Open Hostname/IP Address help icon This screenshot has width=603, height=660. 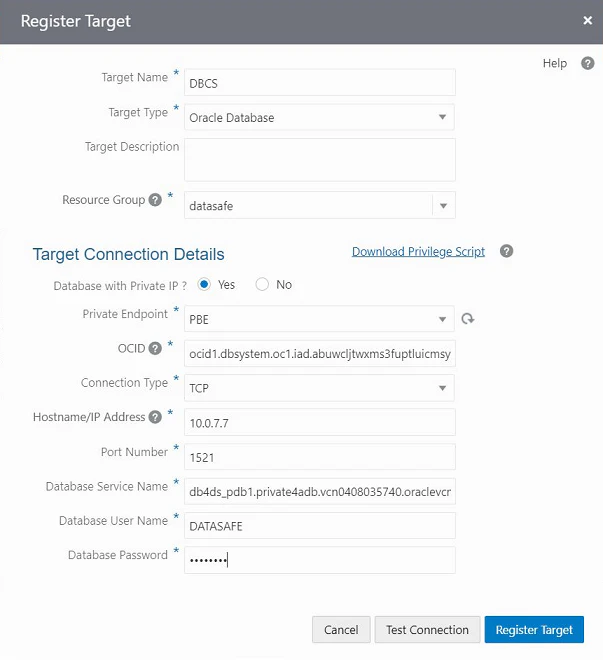[155, 417]
